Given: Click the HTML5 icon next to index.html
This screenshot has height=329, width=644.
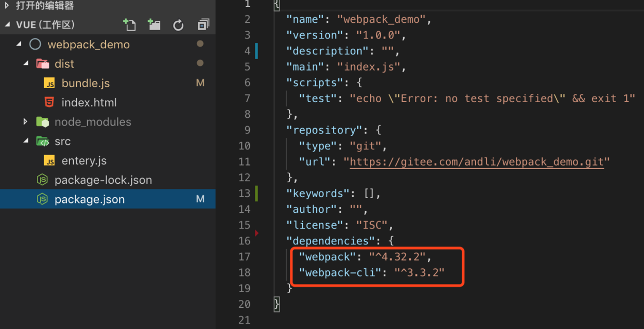Looking at the screenshot, I should click(49, 102).
